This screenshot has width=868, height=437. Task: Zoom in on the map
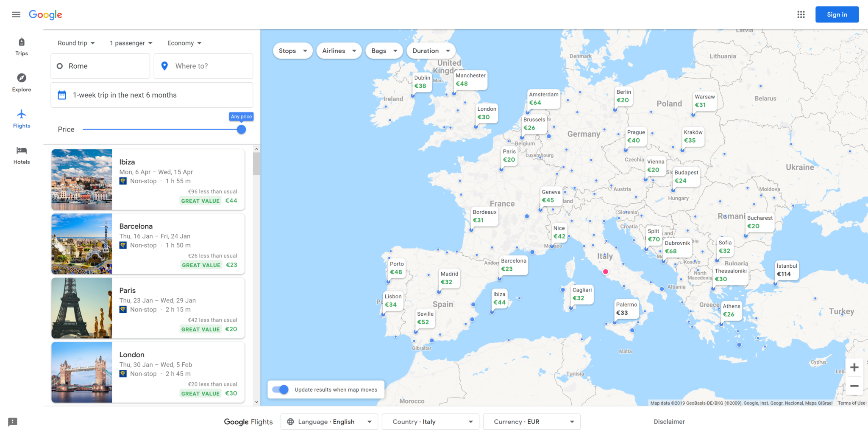[854, 367]
